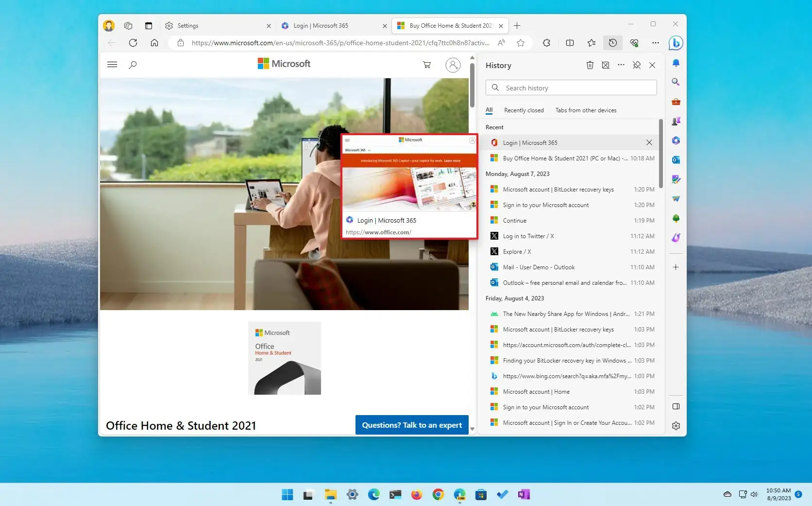Click Questions? Talk to an expert
The height and width of the screenshot is (506, 812).
click(412, 425)
